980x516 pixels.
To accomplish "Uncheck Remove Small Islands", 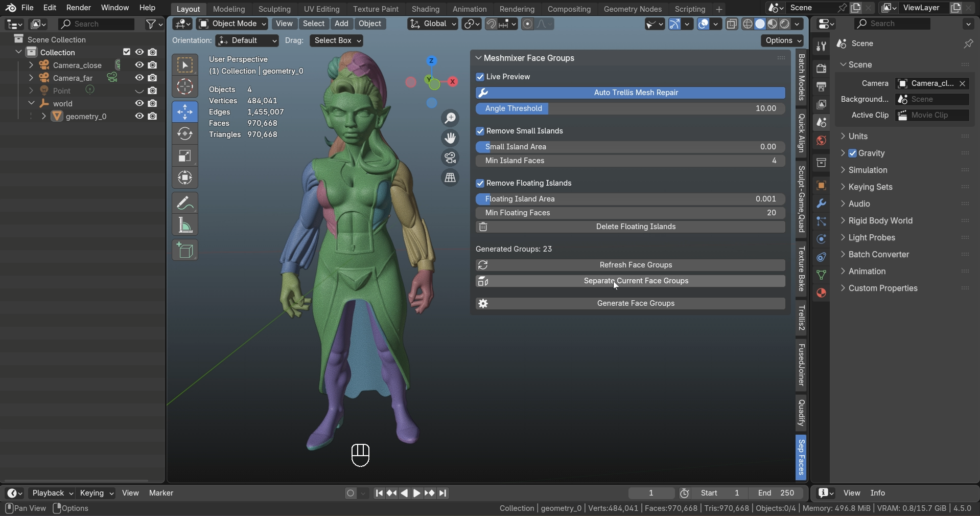I will [x=480, y=131].
